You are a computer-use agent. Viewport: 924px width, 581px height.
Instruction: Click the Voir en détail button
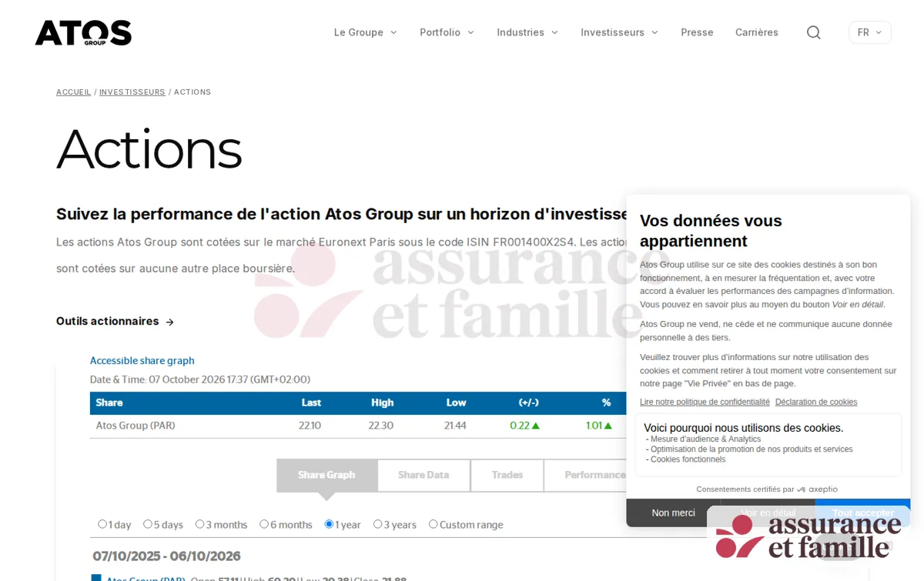click(x=768, y=513)
